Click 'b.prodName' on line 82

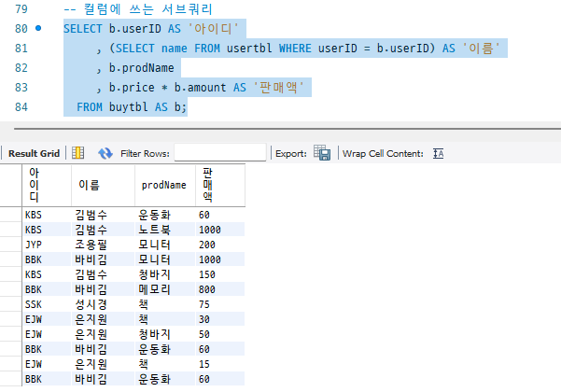coord(141,67)
